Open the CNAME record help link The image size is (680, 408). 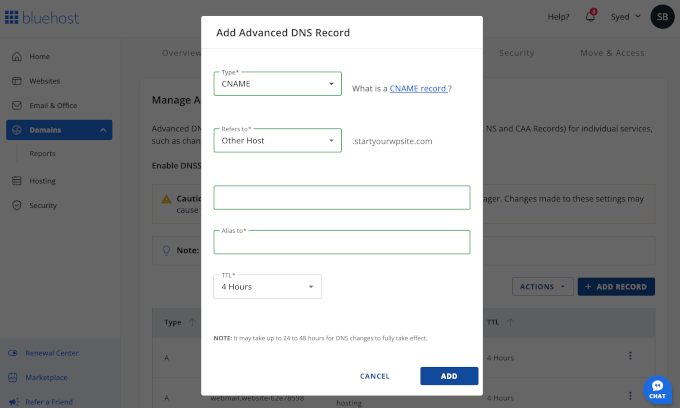[x=418, y=88]
